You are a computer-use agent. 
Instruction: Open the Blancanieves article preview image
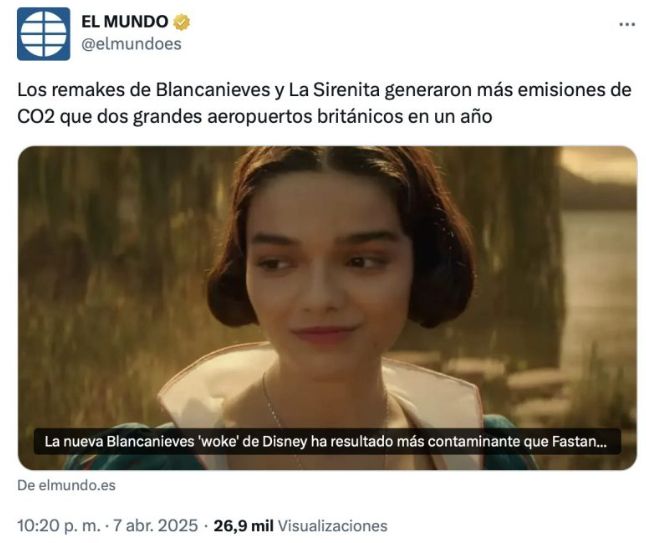[x=327, y=308]
